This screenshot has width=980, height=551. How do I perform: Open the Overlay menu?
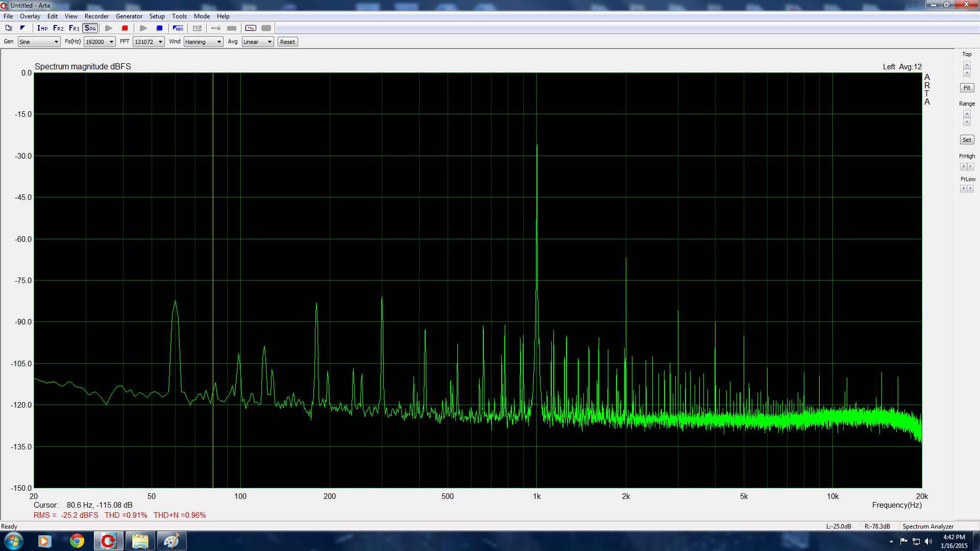pyautogui.click(x=30, y=16)
